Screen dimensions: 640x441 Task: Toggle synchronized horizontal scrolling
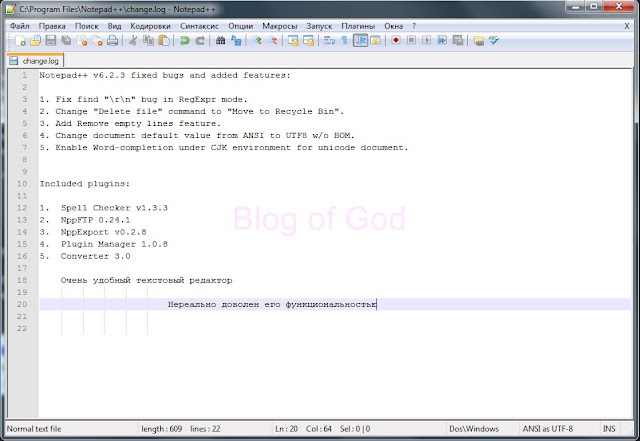pyautogui.click(x=309, y=40)
